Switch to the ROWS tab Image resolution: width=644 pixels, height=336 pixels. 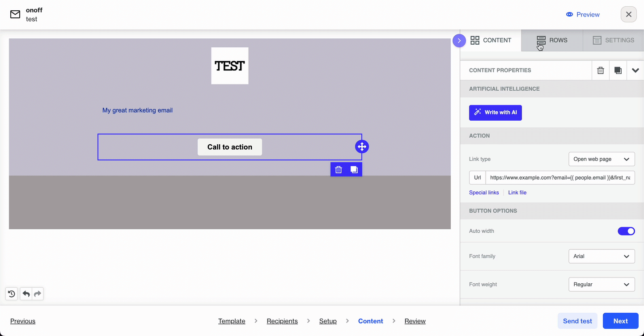coord(552,40)
